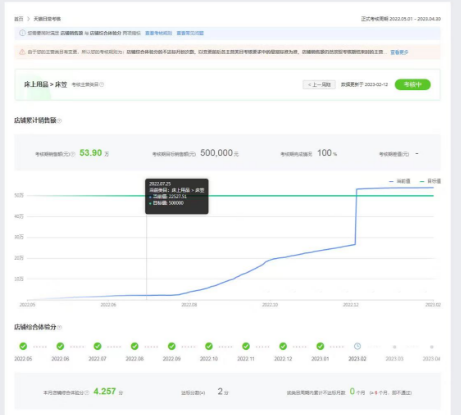
Task: Click the help icon next to the category label
Action: pyautogui.click(x=102, y=85)
